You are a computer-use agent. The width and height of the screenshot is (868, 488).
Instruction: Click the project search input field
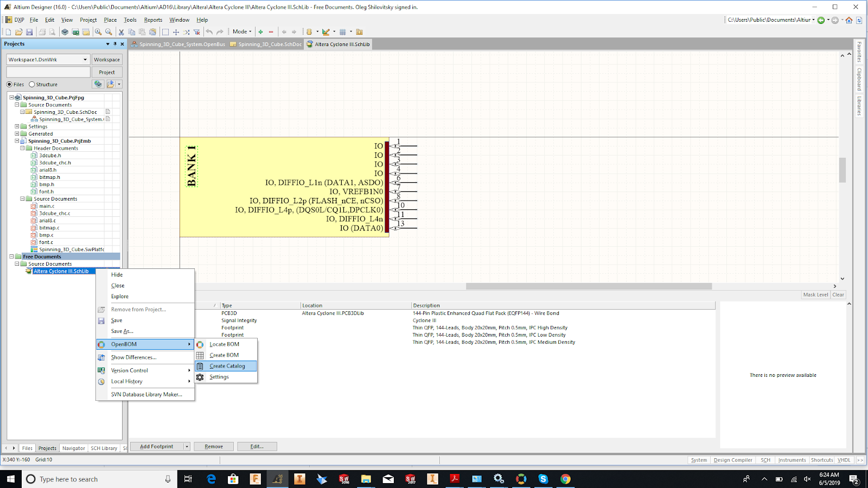click(48, 72)
